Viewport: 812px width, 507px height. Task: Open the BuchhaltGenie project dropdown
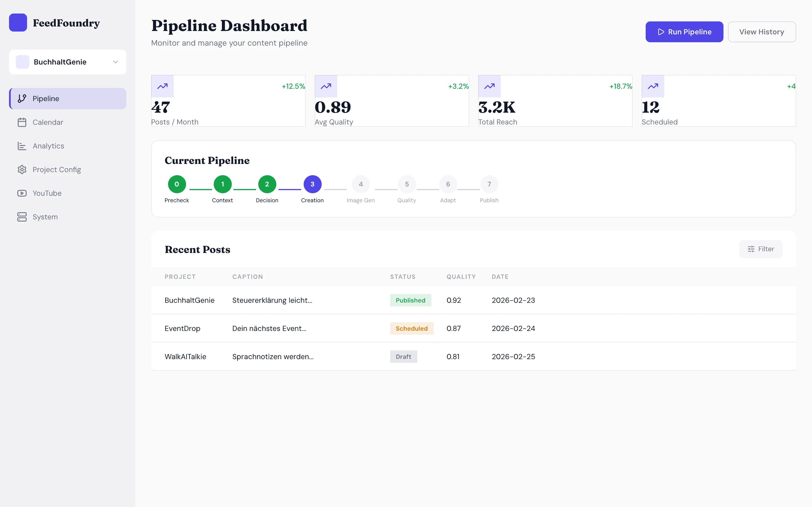(67, 62)
